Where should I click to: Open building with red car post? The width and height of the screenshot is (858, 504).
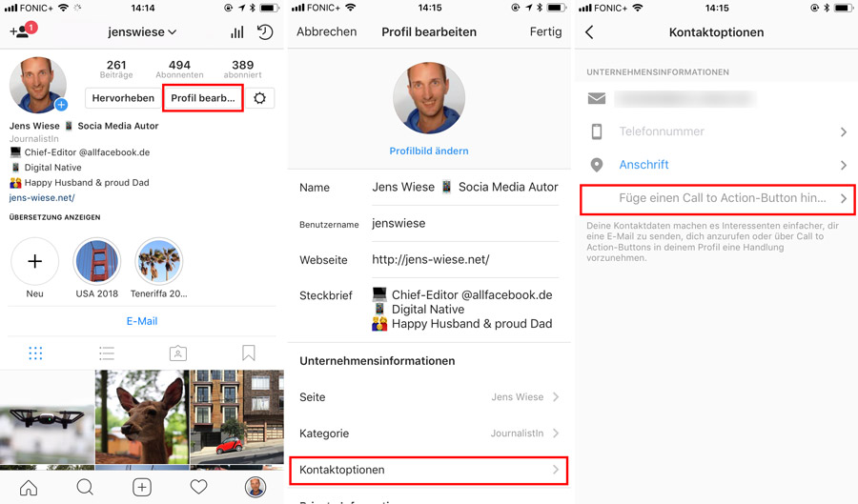pyautogui.click(x=236, y=419)
